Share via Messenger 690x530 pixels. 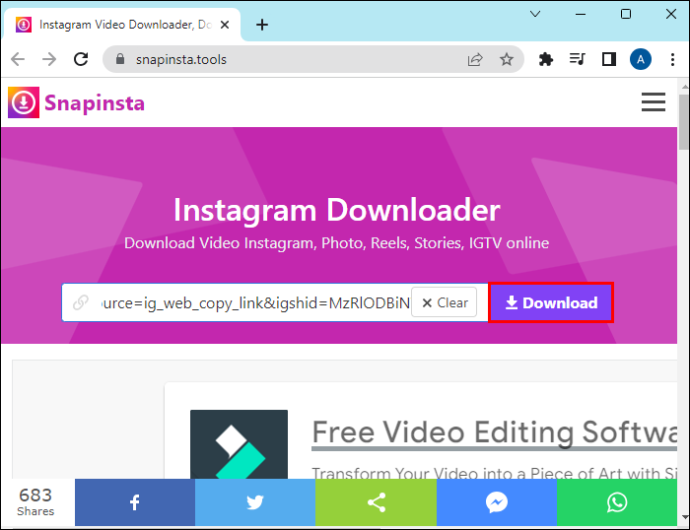pyautogui.click(x=496, y=502)
